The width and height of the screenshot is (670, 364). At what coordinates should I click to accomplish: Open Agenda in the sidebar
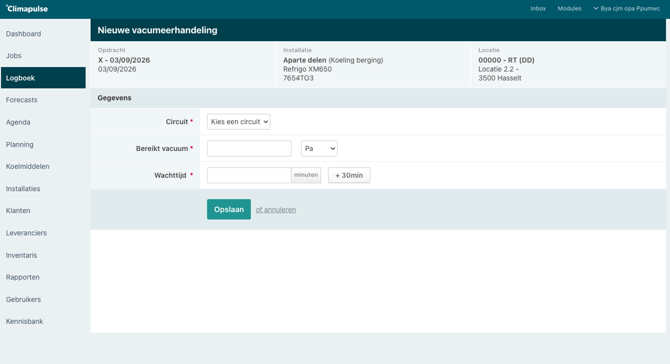(43, 122)
